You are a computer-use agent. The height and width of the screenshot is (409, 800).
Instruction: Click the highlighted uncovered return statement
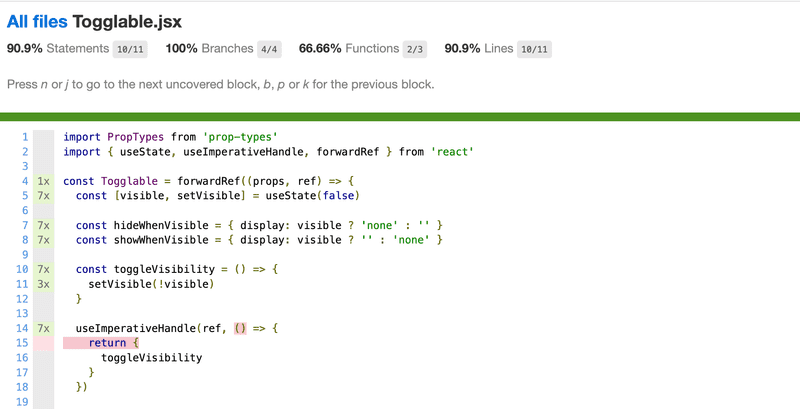coord(101,343)
